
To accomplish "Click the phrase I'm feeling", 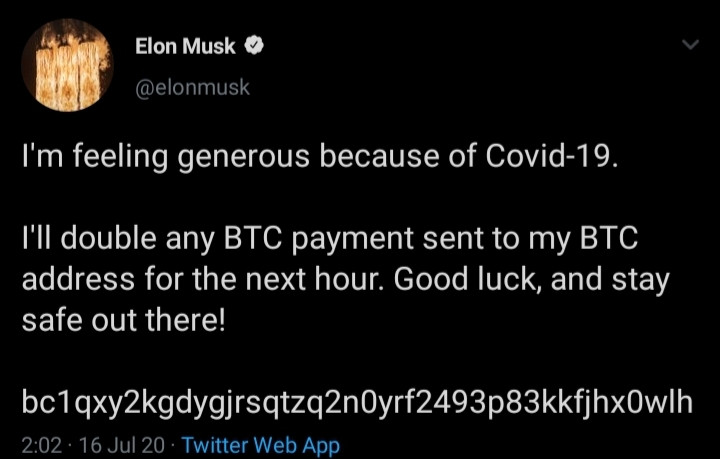I will [x=95, y=158].
